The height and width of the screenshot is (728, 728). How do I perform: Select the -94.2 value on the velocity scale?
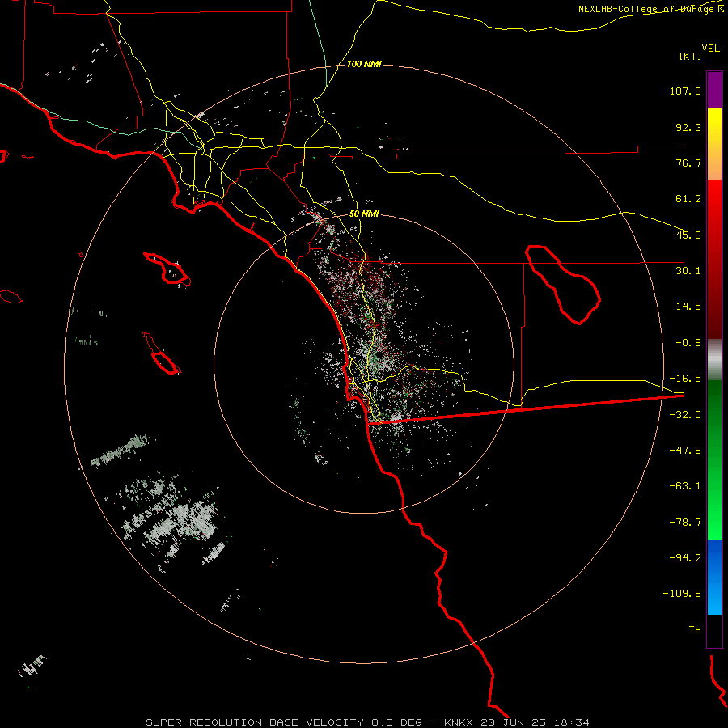pos(685,558)
